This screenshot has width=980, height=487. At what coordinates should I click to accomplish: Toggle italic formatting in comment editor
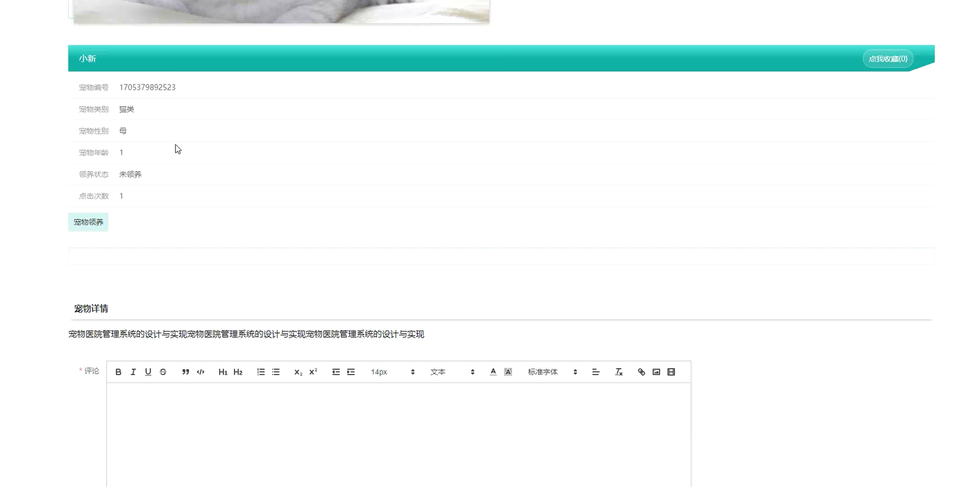[133, 372]
